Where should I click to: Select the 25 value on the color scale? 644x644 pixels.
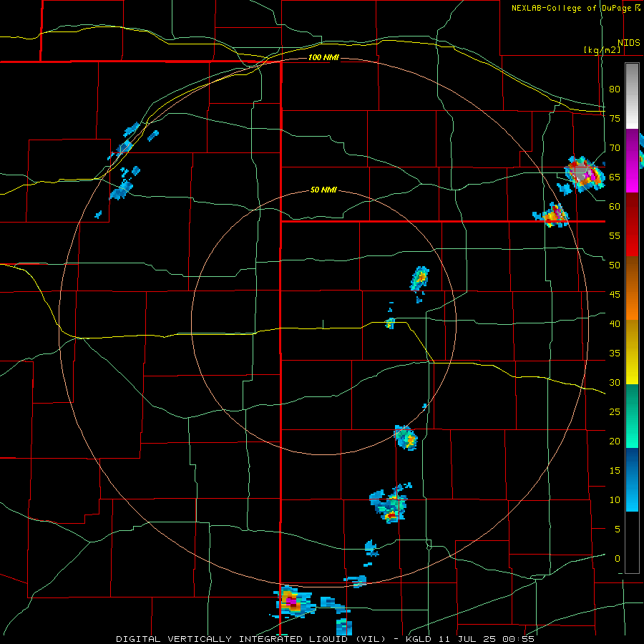[615, 411]
